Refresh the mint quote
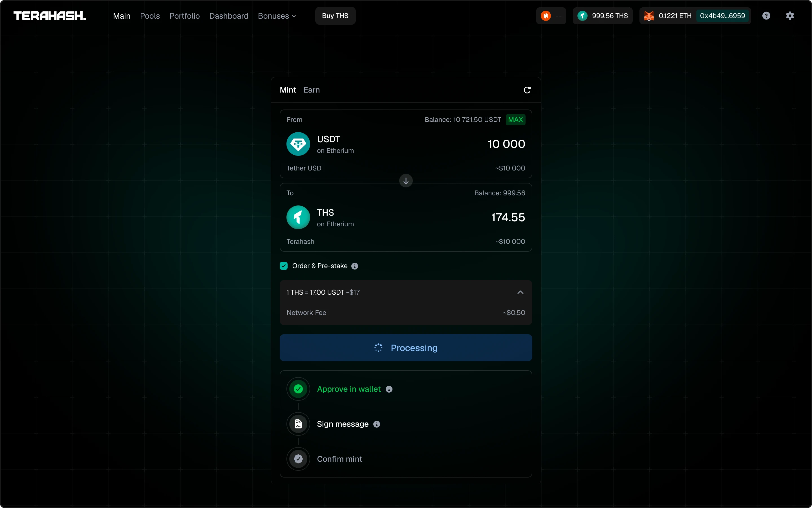The width and height of the screenshot is (812, 508). (x=527, y=90)
